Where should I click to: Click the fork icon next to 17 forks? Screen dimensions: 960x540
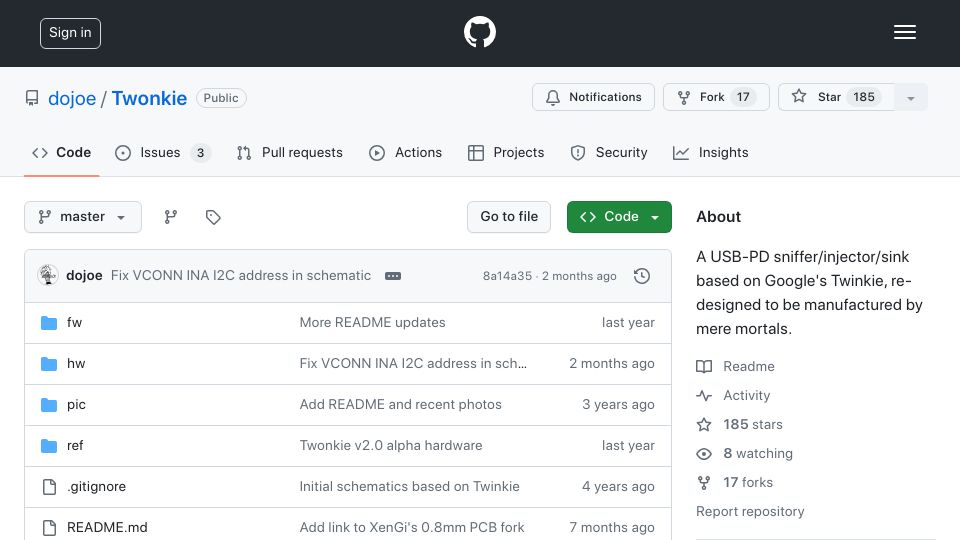704,482
